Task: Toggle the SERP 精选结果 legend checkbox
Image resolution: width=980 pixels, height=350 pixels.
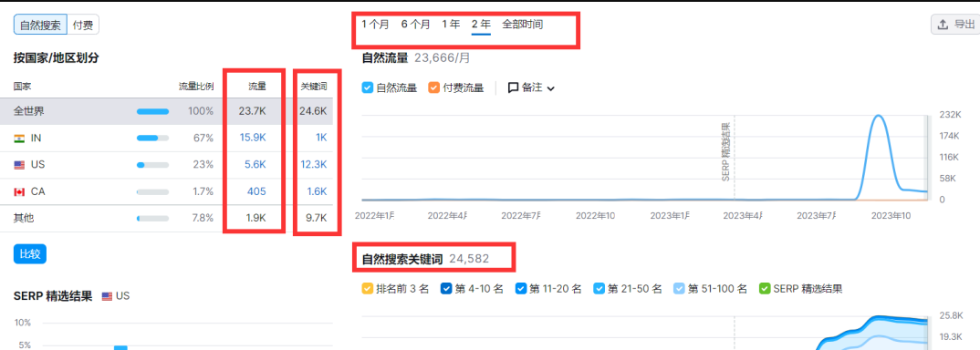Action: [x=765, y=289]
